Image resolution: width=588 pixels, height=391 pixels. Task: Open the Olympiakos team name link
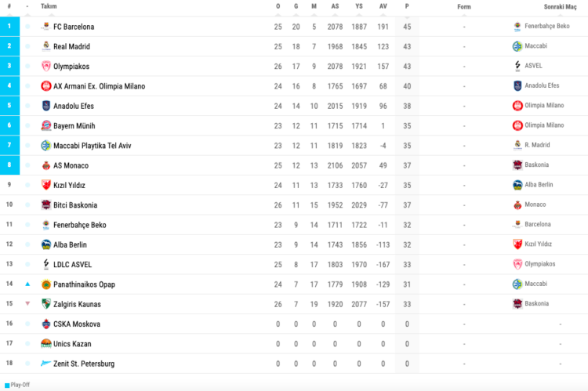click(77, 67)
